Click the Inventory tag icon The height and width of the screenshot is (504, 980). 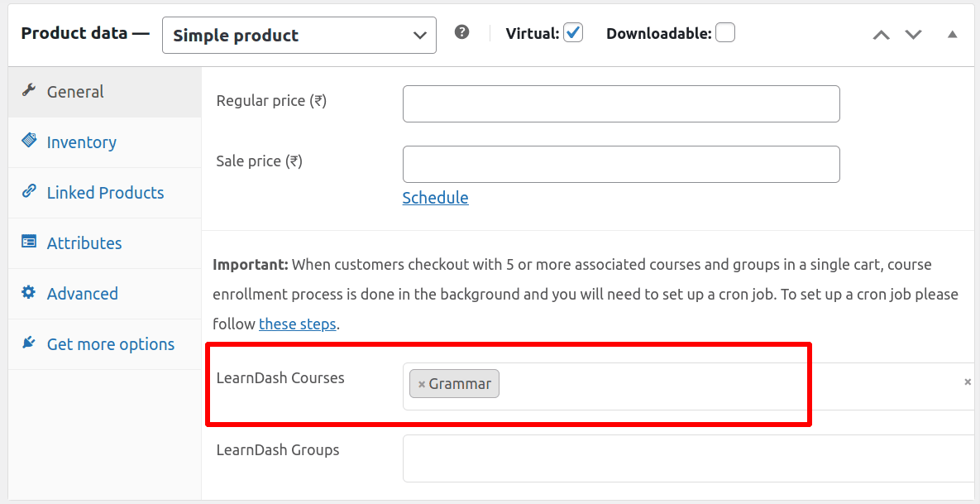tap(29, 141)
